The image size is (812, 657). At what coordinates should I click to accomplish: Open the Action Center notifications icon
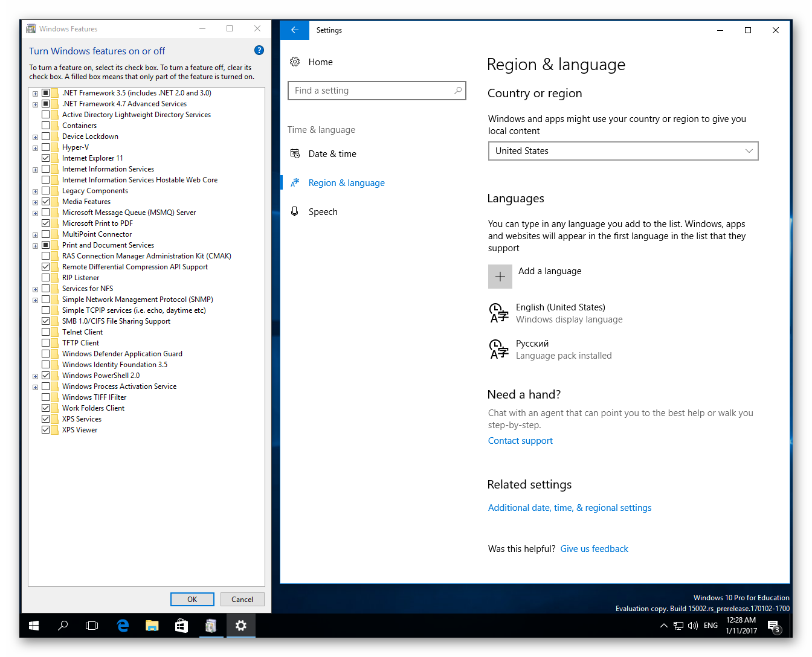tap(774, 626)
